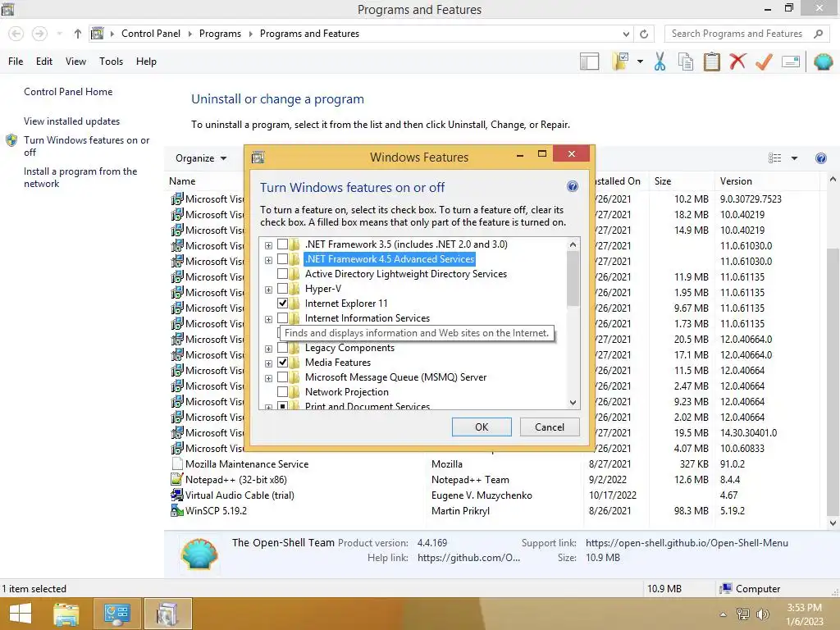
Task: Click the change view icon in list toolbar
Action: pyautogui.click(x=774, y=158)
